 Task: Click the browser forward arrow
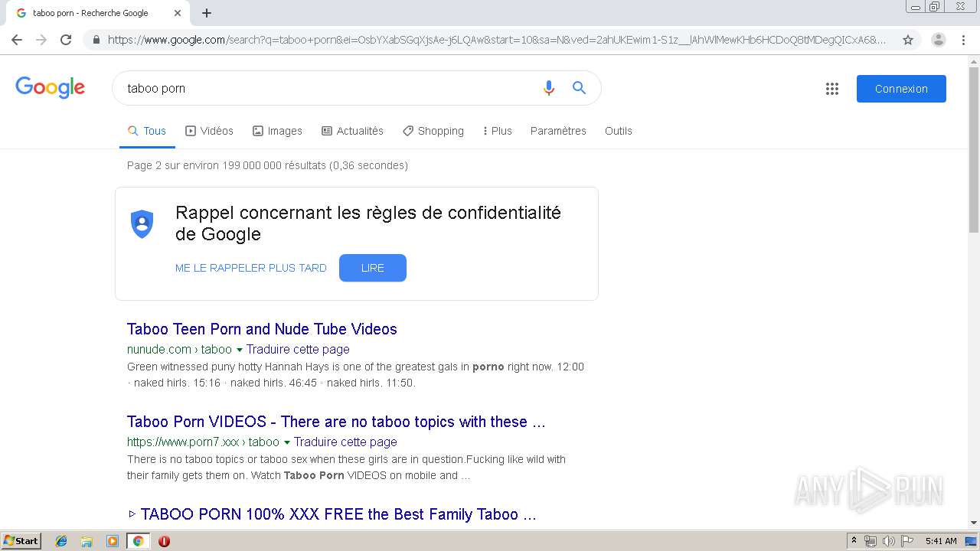[x=41, y=40]
